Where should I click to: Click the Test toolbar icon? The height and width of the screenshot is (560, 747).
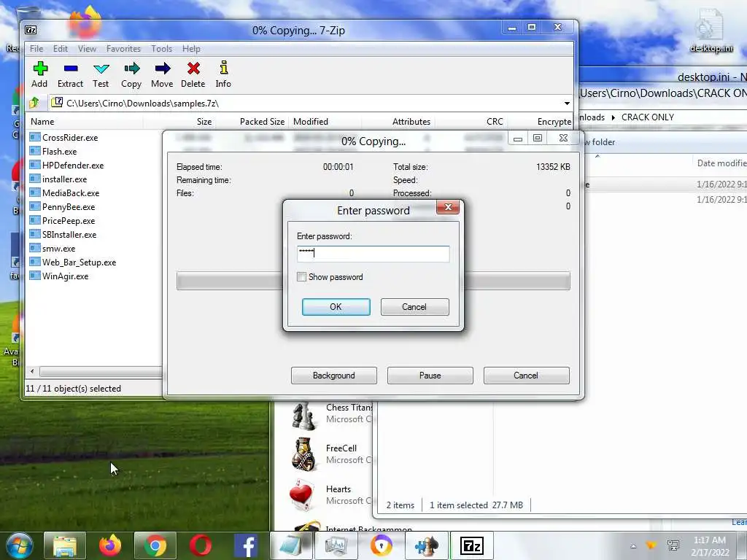tap(101, 69)
